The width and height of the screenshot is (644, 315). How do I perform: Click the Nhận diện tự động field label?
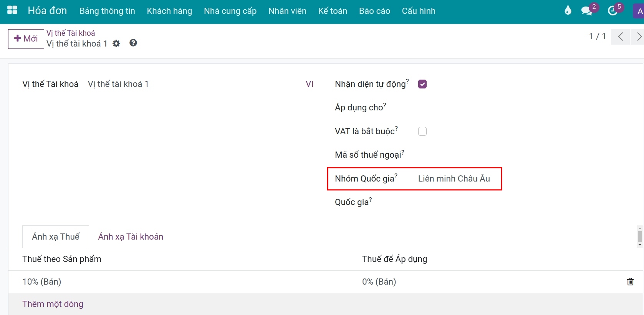[371, 84]
